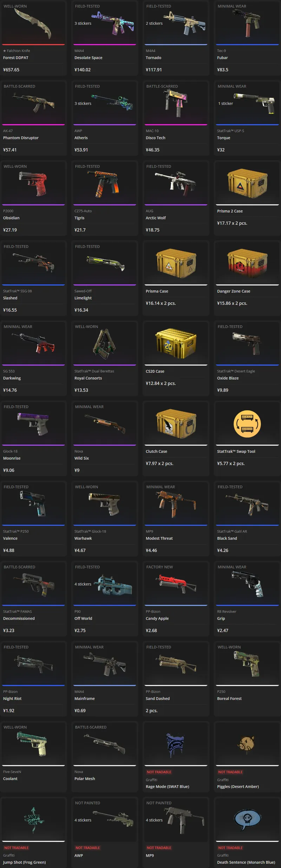Viewport: 281px width, 868px height.
Task: Select the MAC-10 Disco Tech thumbnail
Action: click(177, 102)
